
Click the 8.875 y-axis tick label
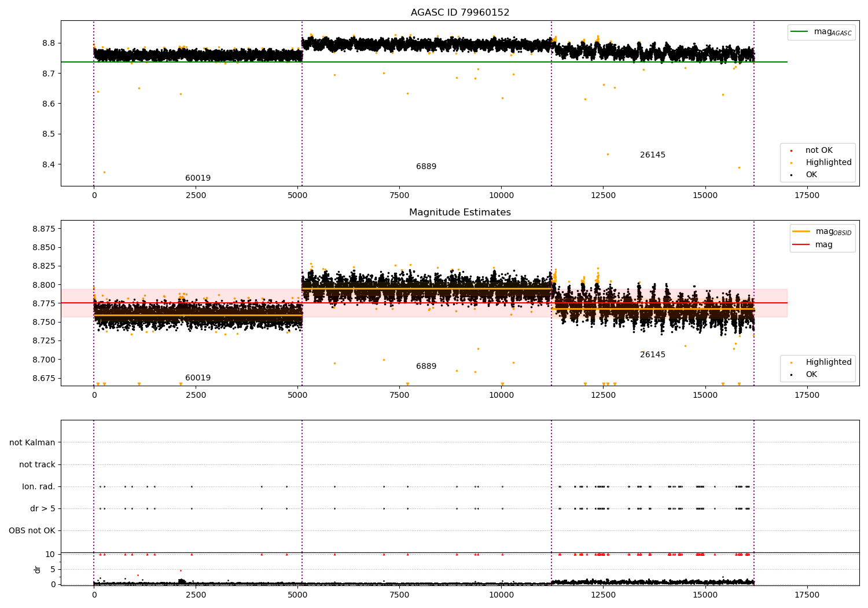44,229
